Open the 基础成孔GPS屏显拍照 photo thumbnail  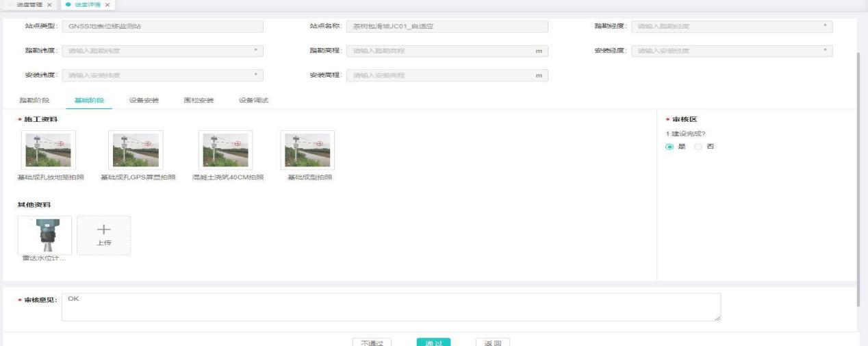coord(134,150)
